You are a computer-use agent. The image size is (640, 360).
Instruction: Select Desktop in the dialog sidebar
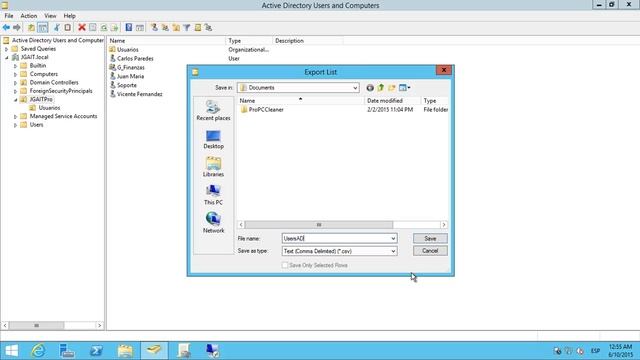tap(213, 139)
